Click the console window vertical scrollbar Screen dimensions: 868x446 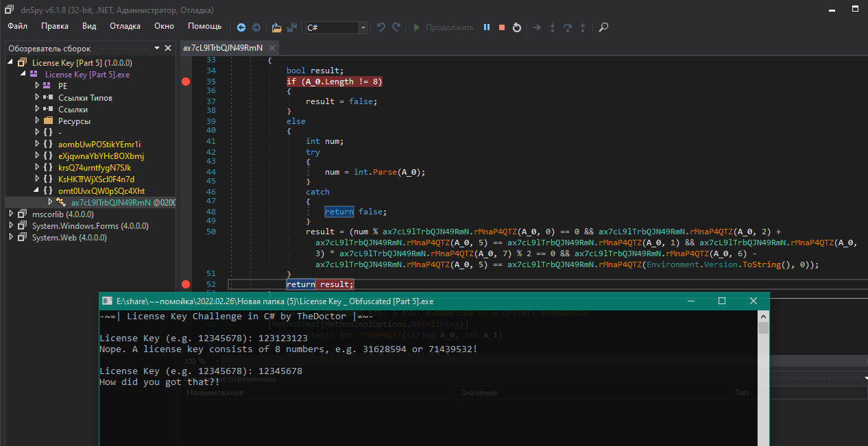point(764,384)
